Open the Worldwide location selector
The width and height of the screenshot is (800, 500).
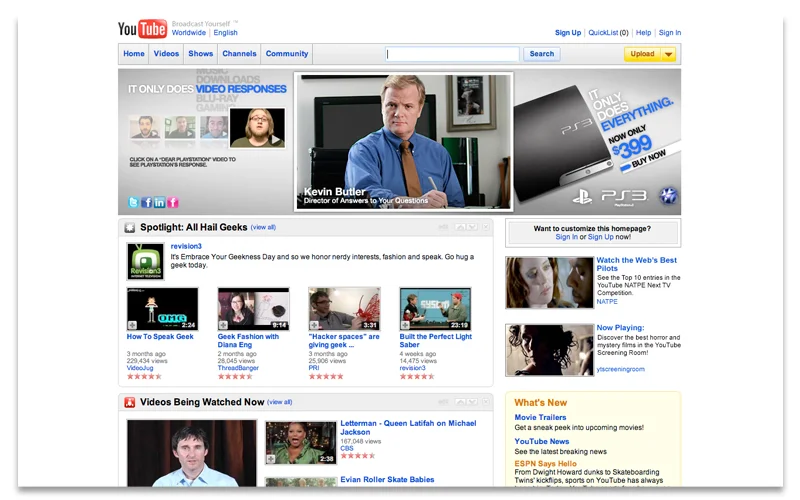[x=189, y=33]
